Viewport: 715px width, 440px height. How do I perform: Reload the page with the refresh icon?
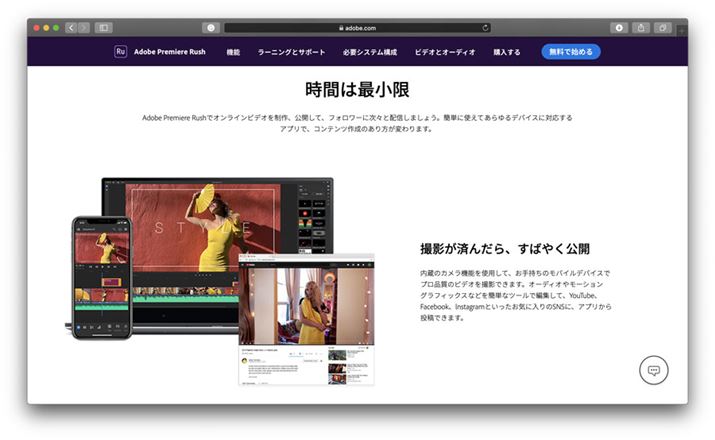tap(485, 28)
